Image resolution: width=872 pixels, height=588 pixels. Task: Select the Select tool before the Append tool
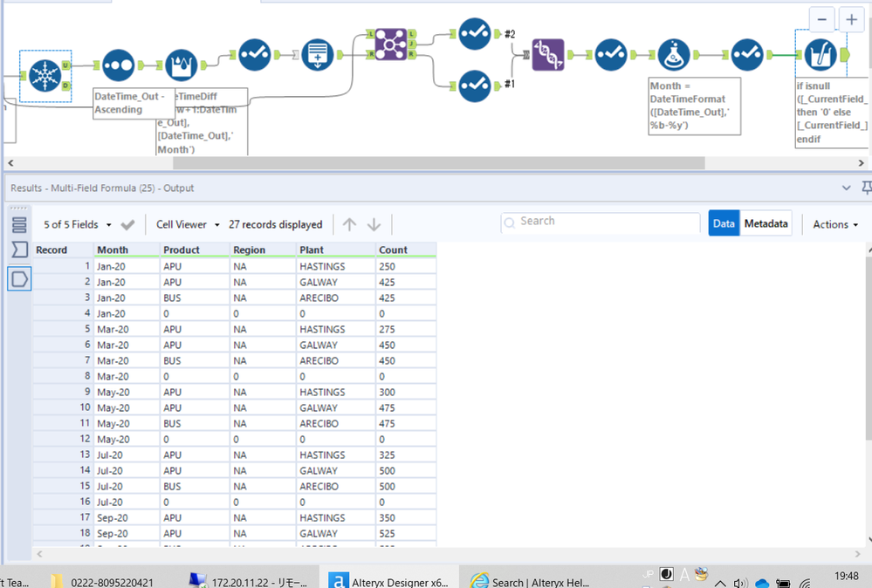255,54
